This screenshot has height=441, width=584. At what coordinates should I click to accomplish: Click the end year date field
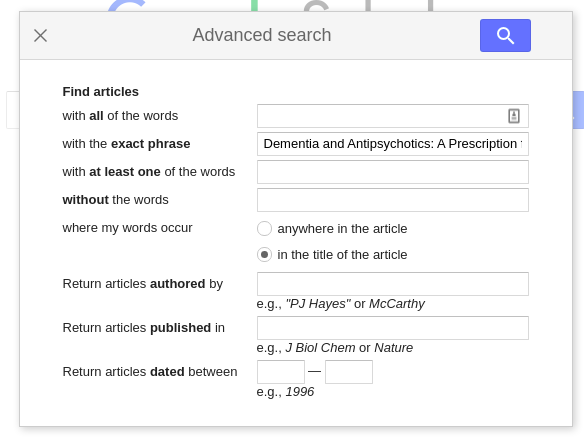[349, 372]
